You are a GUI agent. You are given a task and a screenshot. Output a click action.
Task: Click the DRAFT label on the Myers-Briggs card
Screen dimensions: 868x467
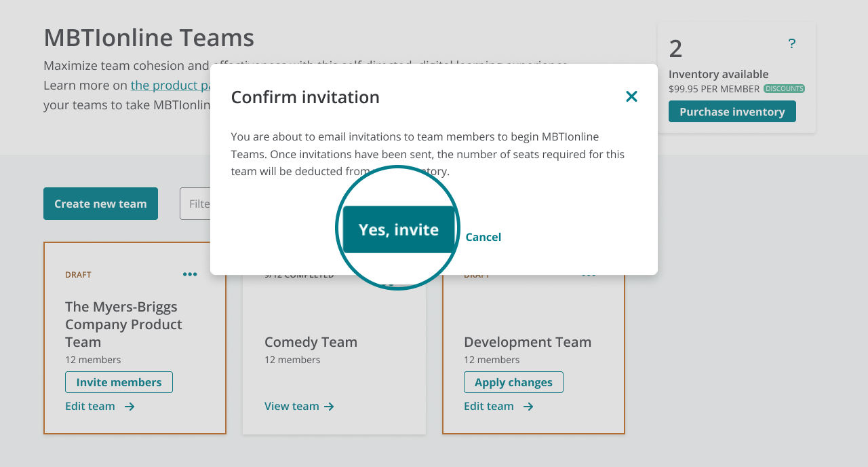click(x=78, y=275)
